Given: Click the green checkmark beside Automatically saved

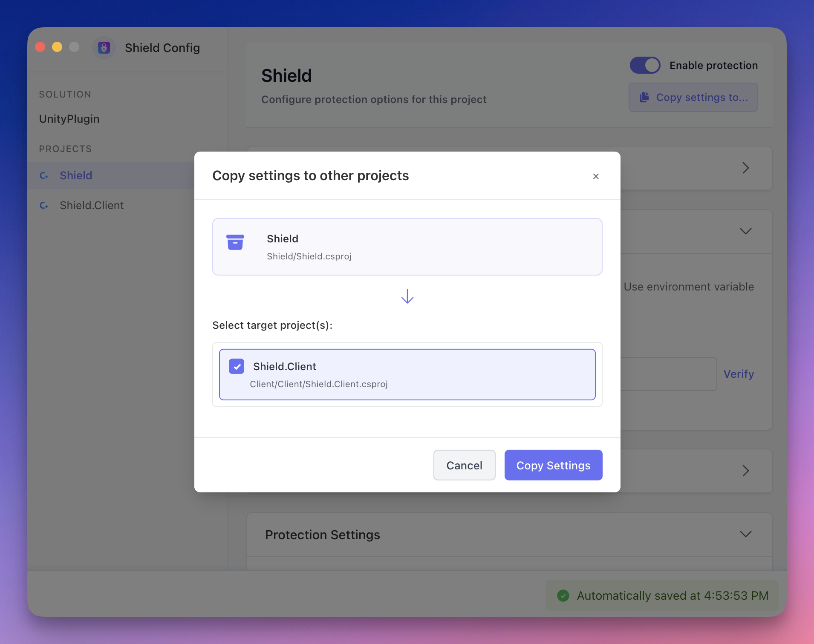Looking at the screenshot, I should coord(563,596).
